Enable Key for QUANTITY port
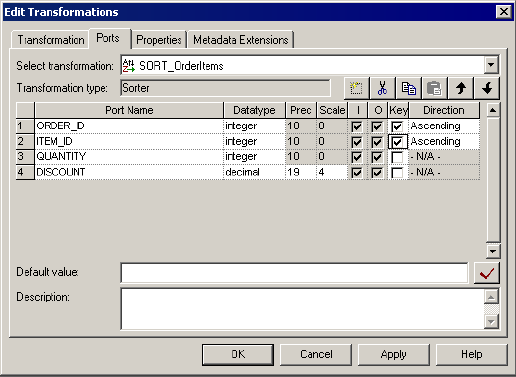Image resolution: width=516 pixels, height=377 pixels. click(397, 157)
